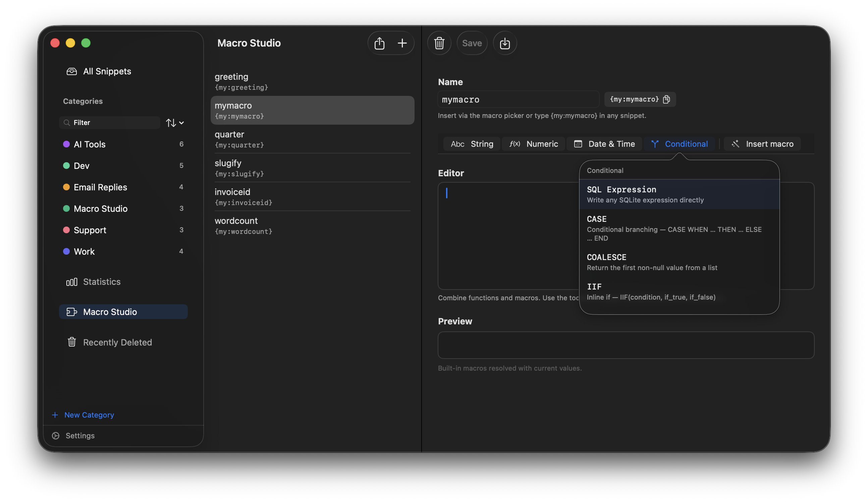The height and width of the screenshot is (502, 868).
Task: Select the greeting macro
Action: pos(312,81)
